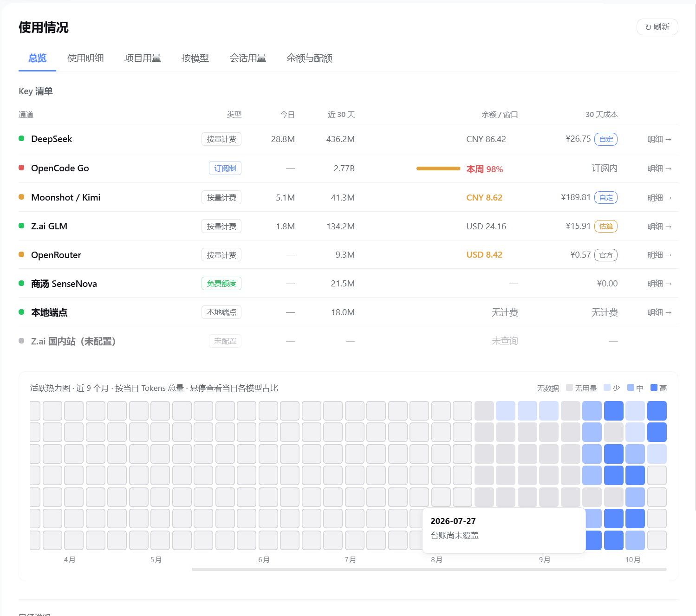Screen dimensions: 696x616
Task: Click the USD 8.42 balance value
Action: (x=484, y=255)
